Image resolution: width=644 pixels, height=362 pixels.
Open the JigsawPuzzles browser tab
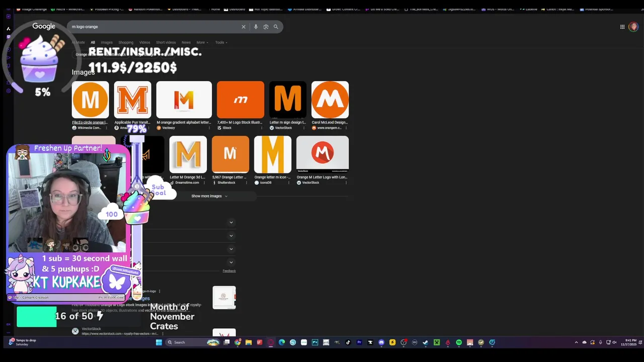click(459, 9)
